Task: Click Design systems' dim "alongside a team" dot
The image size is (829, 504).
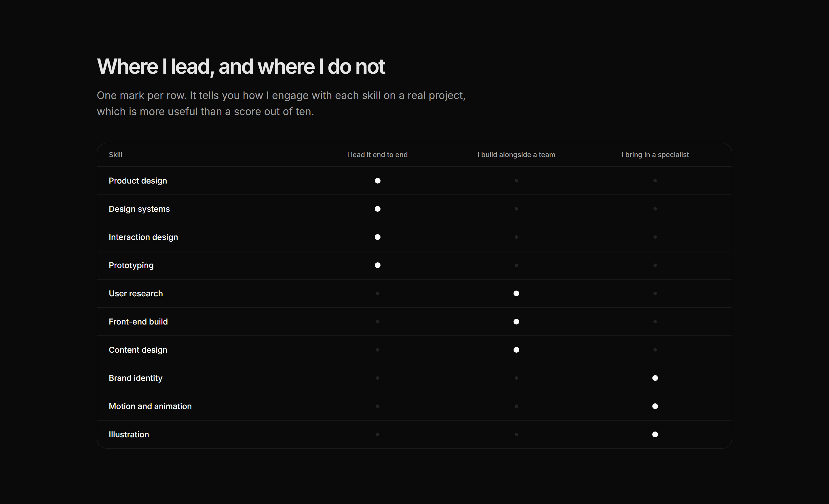Action: 516,209
